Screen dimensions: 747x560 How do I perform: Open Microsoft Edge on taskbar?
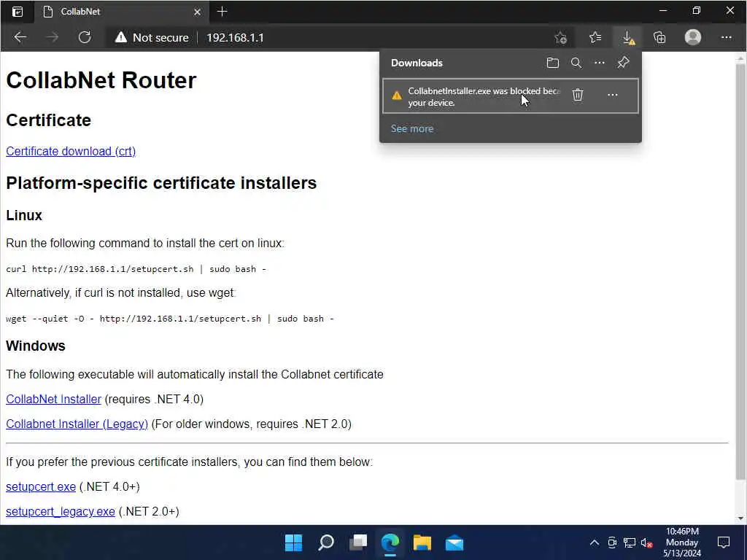click(x=390, y=542)
